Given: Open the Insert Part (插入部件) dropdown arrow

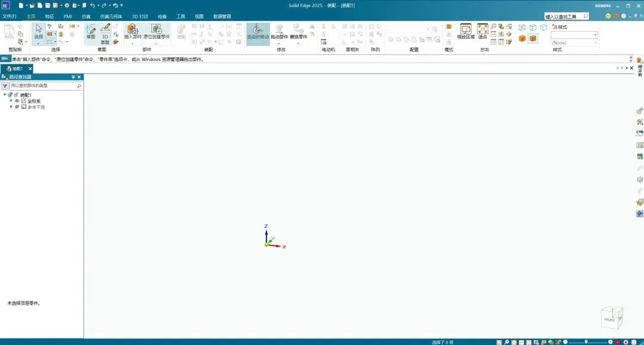Looking at the screenshot, I should pyautogui.click(x=132, y=43).
